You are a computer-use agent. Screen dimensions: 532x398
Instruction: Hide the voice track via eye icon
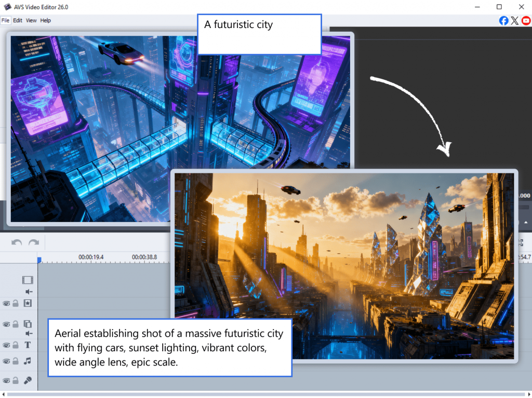[6, 381]
